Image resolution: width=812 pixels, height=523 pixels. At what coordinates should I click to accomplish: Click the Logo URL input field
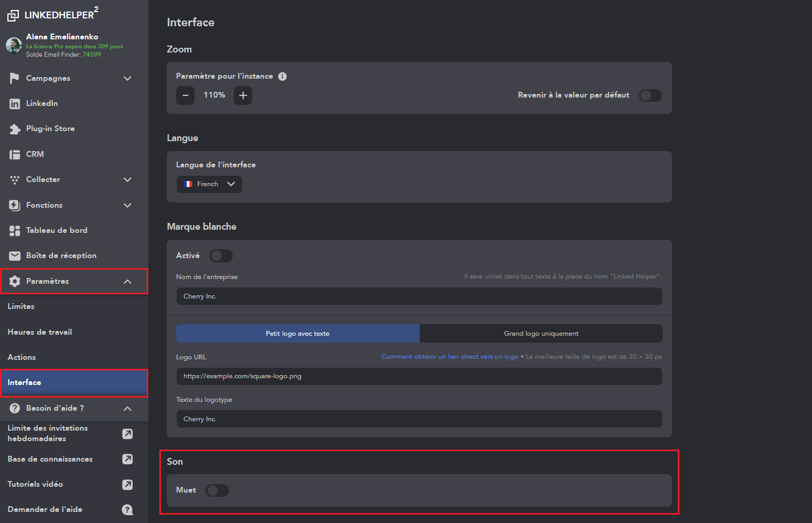[x=419, y=376]
